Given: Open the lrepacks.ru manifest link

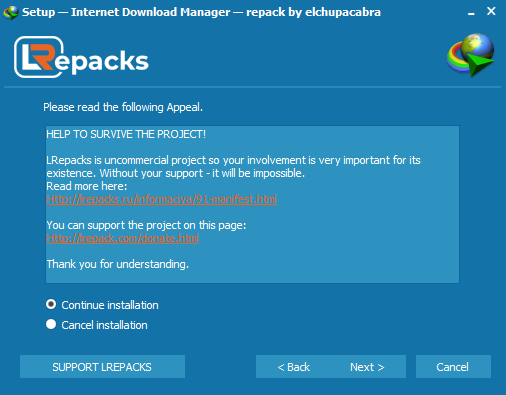Looking at the screenshot, I should (162, 199).
